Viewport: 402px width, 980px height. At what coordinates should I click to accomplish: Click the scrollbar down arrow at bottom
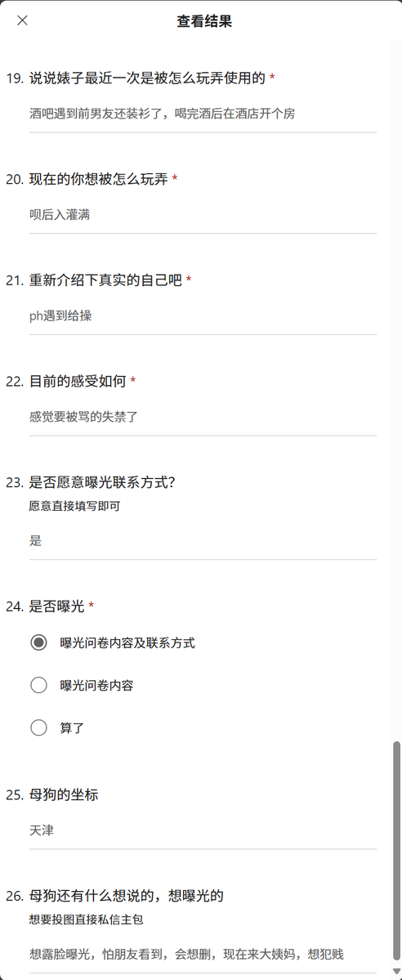pos(395,970)
